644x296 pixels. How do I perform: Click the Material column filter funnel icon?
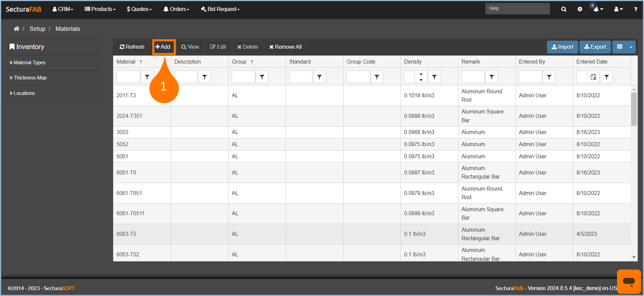point(147,77)
